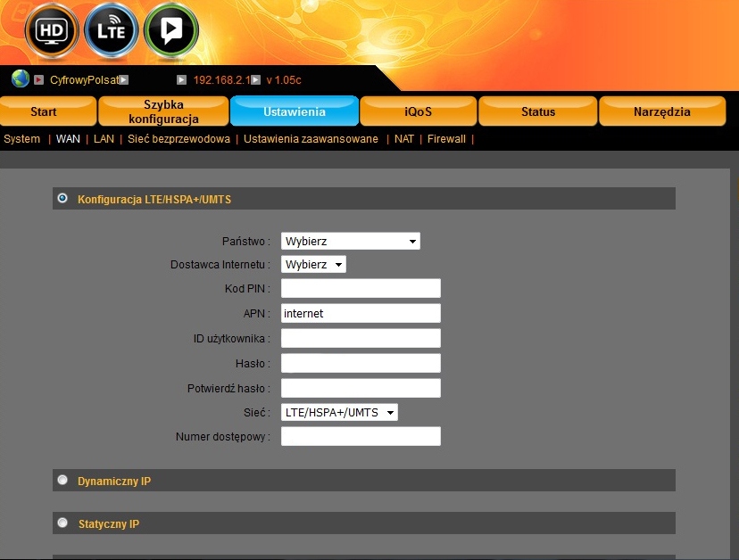Click the gray arrow icon right after CyfrowyPolsat
Viewport: 739px width, 560px height.
[x=124, y=79]
